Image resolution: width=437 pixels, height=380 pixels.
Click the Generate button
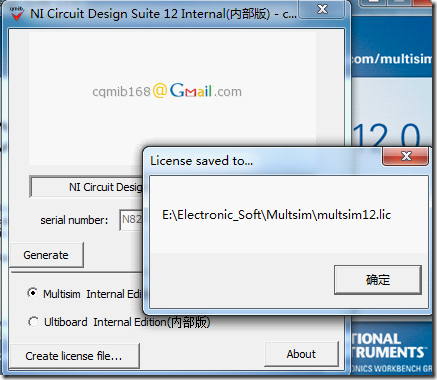coord(46,255)
